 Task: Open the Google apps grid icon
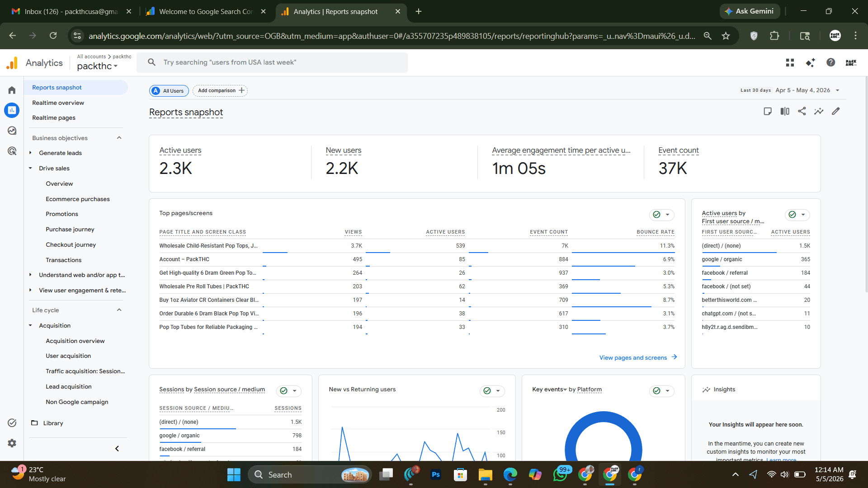(x=790, y=63)
